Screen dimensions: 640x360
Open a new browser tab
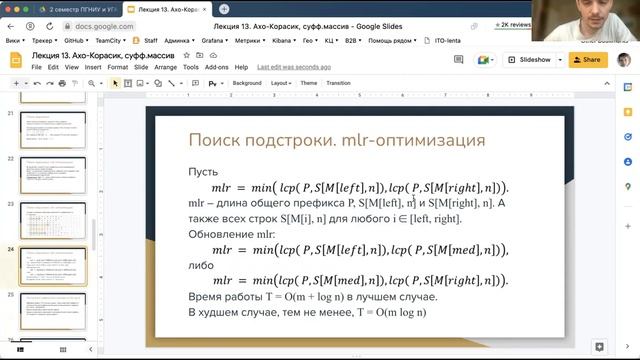click(x=224, y=9)
